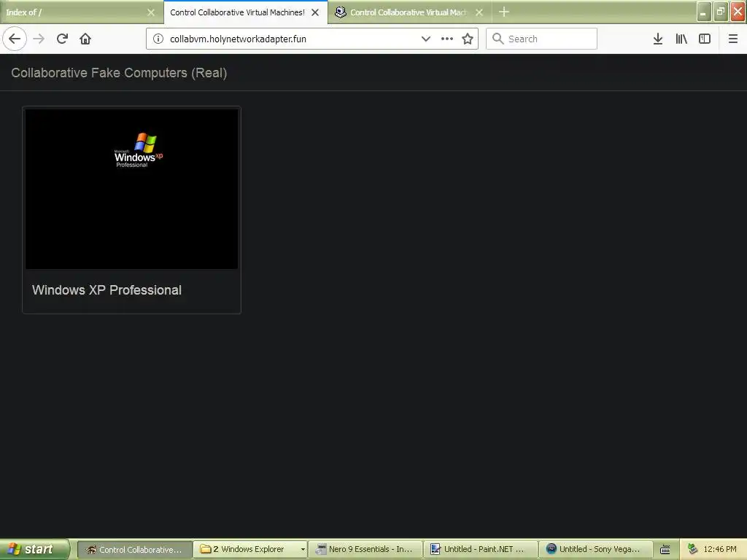Close the browser window

(738, 12)
